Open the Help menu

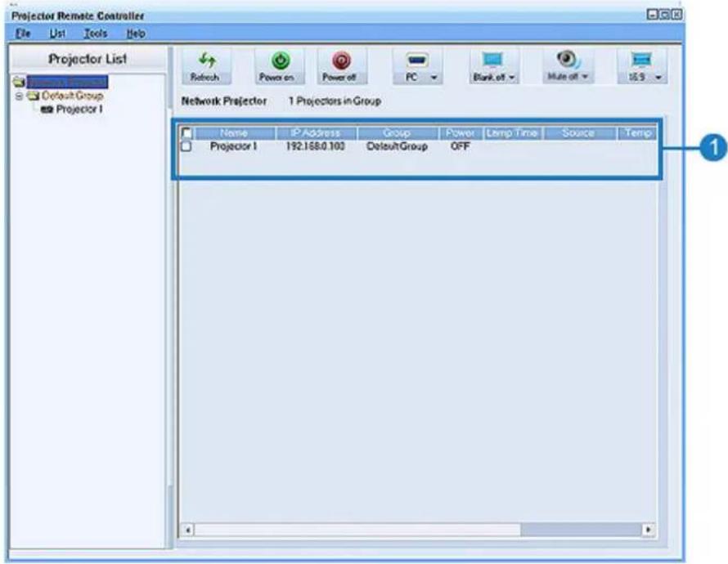[x=136, y=34]
